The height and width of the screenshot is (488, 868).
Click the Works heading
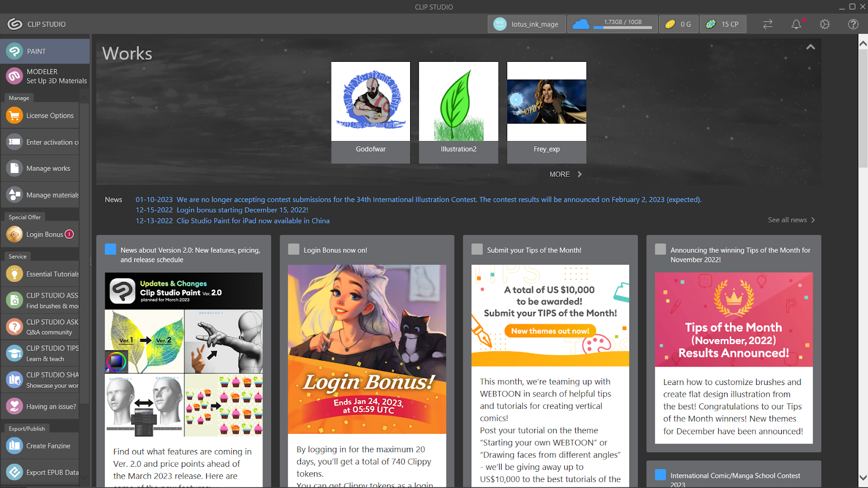(x=127, y=53)
